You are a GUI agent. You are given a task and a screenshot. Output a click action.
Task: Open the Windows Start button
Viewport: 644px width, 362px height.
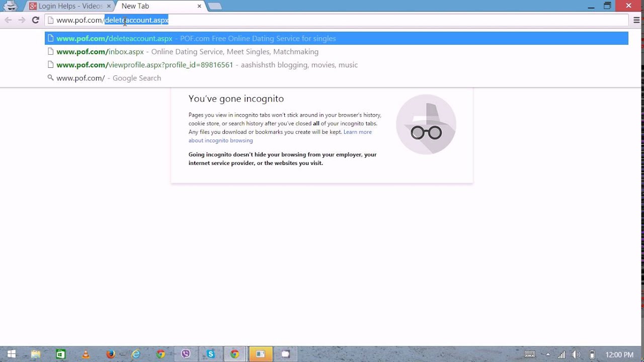(x=11, y=354)
